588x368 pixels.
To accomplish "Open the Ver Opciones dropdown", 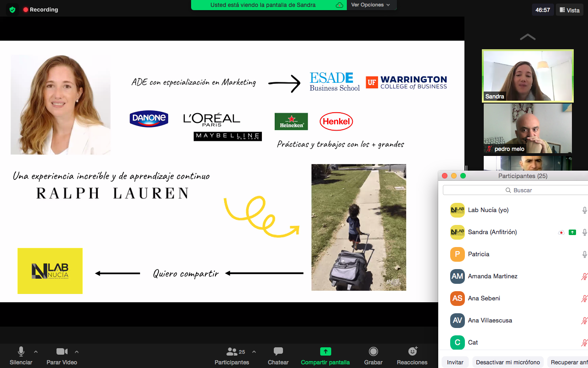I will [x=371, y=5].
